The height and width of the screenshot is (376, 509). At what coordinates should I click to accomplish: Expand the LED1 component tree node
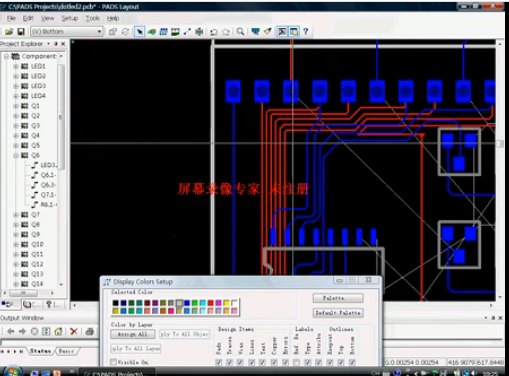click(16, 66)
